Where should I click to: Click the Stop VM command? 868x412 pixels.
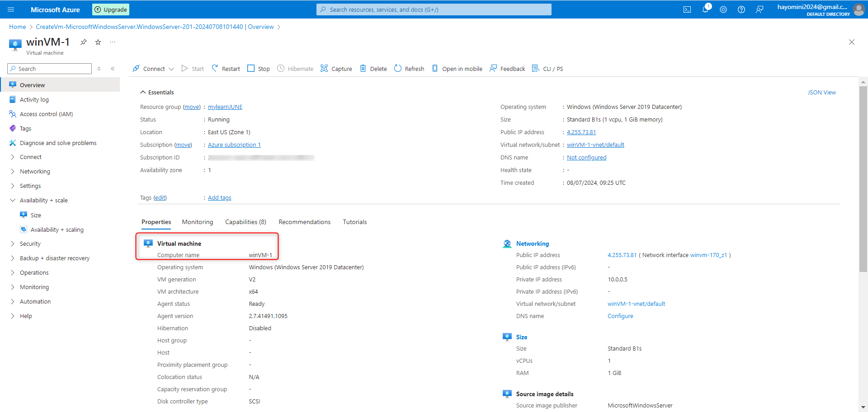click(259, 69)
